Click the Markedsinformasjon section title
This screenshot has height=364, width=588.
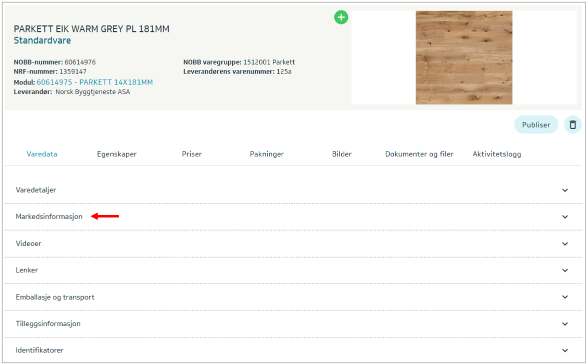tap(49, 216)
